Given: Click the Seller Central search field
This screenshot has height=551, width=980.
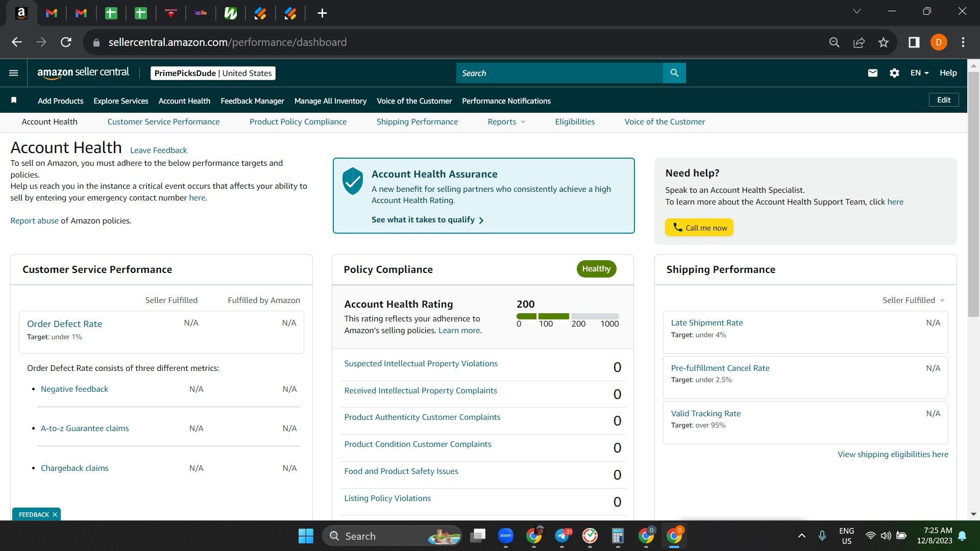Looking at the screenshot, I should coord(559,73).
